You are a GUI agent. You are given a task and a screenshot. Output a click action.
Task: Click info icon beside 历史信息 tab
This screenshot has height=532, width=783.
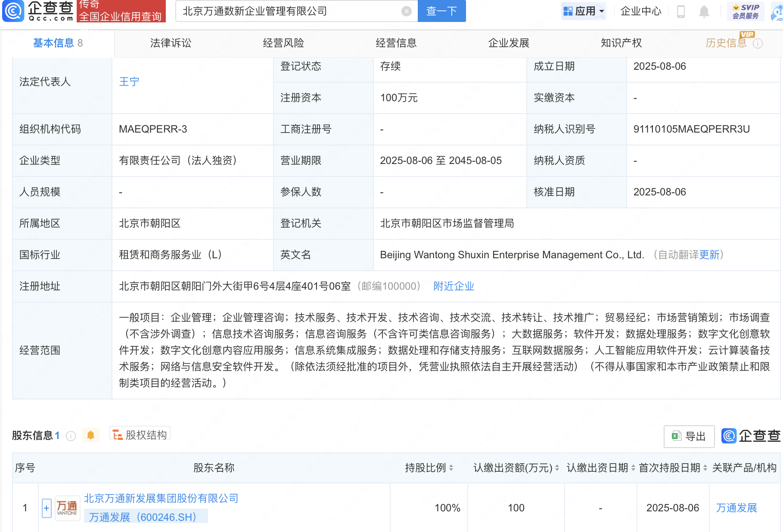[x=758, y=43]
